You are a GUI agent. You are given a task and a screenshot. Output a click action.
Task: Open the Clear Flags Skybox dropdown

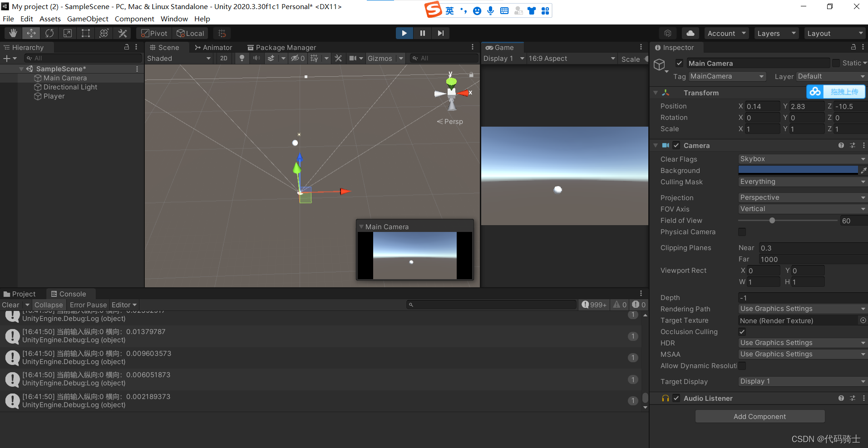point(803,159)
